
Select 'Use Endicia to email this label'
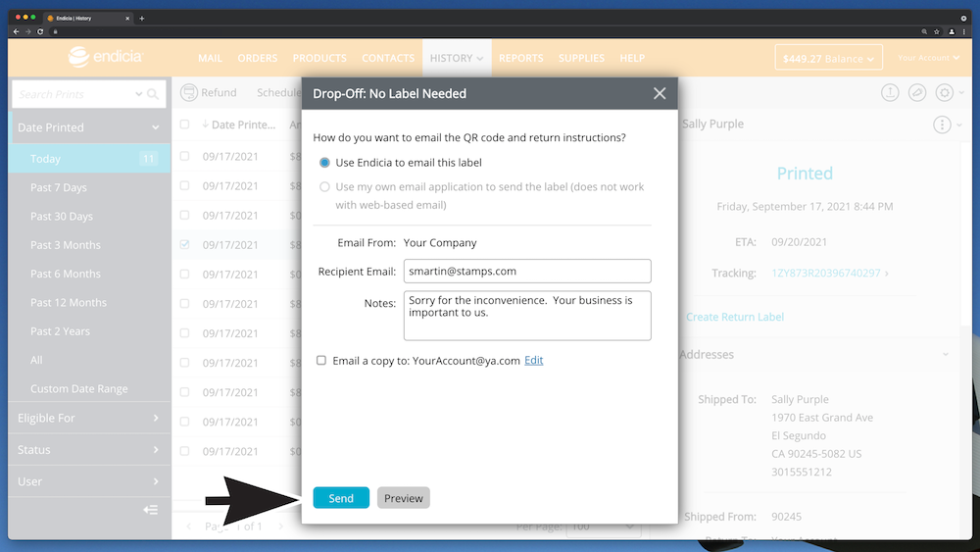324,163
